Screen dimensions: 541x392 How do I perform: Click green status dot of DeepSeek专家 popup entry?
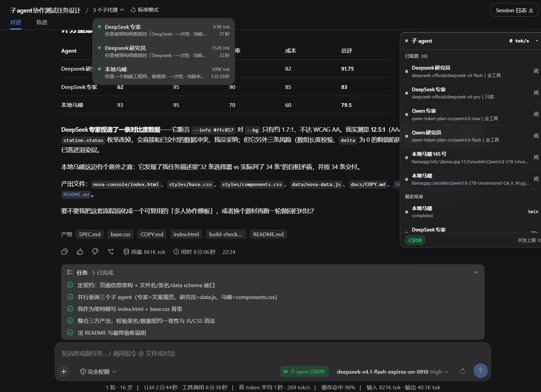click(99, 26)
